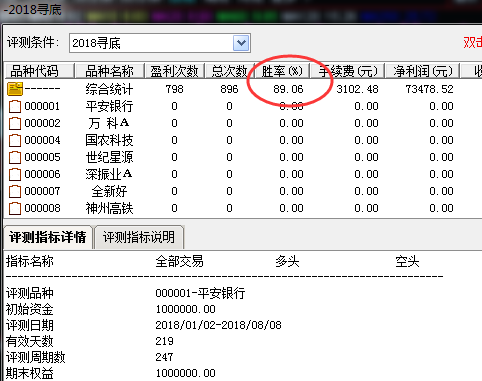The width and height of the screenshot is (482, 381).
Task: Click the document icon beside 000004
Action: [x=15, y=141]
